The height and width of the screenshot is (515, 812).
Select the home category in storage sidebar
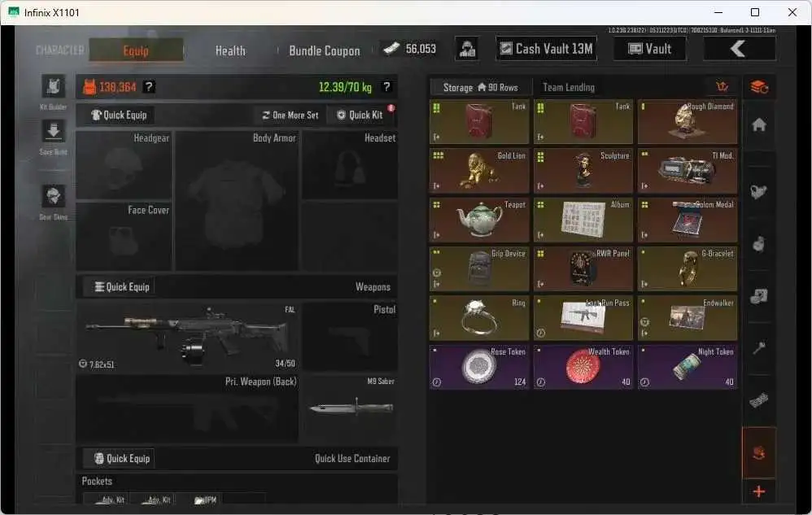(x=758, y=124)
